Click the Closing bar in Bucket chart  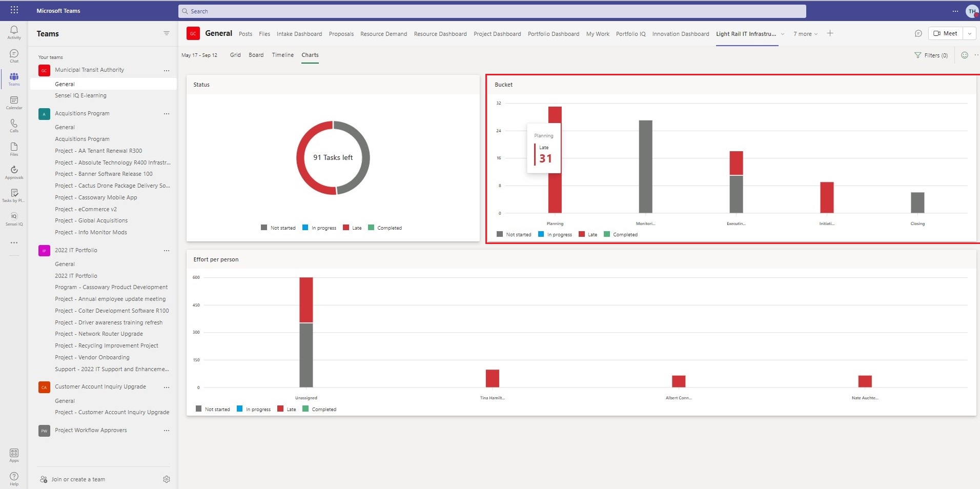[917, 202]
